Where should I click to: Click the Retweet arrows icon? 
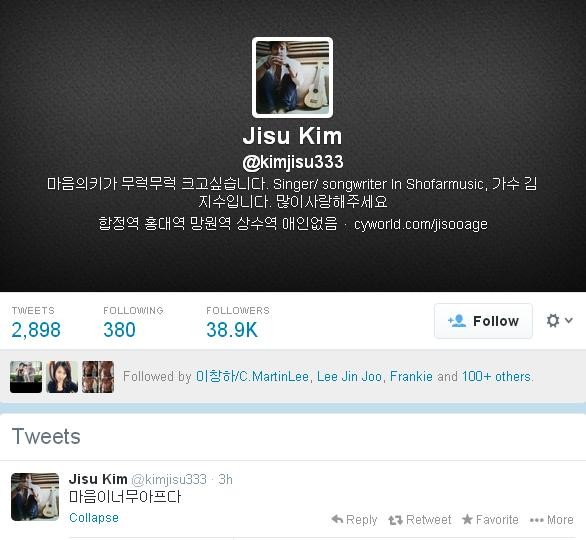[x=395, y=520]
